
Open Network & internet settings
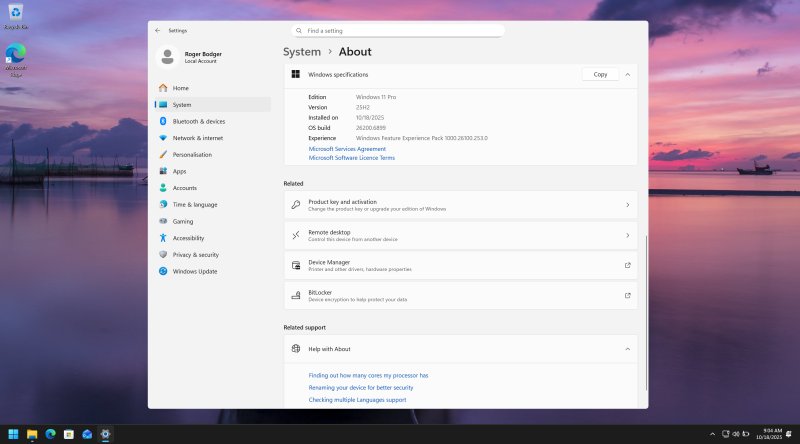[x=197, y=138]
